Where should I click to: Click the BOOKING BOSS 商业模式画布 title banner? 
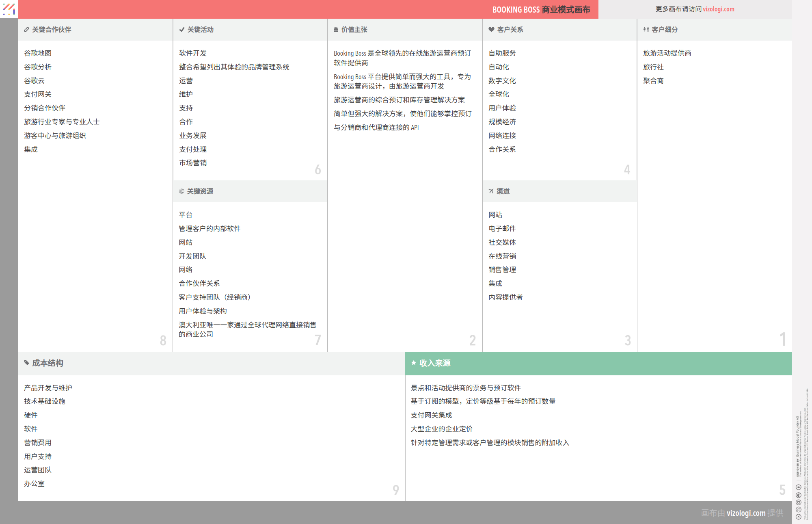click(542, 9)
